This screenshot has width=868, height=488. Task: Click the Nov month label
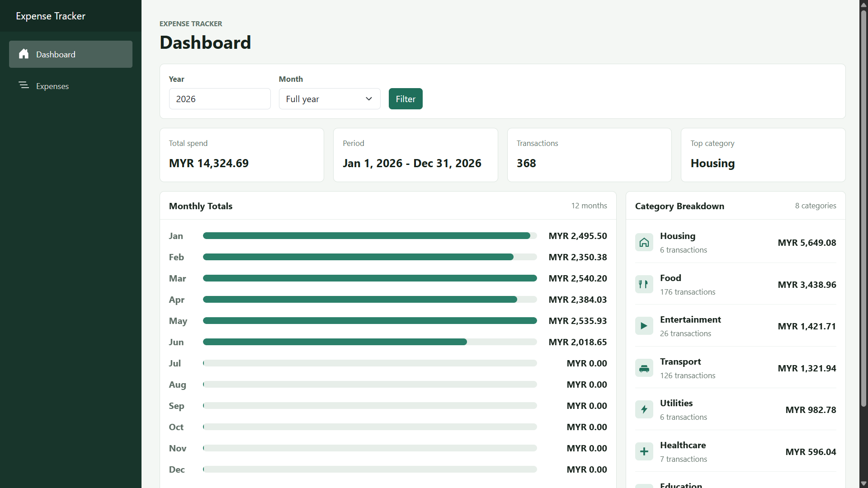tap(178, 448)
